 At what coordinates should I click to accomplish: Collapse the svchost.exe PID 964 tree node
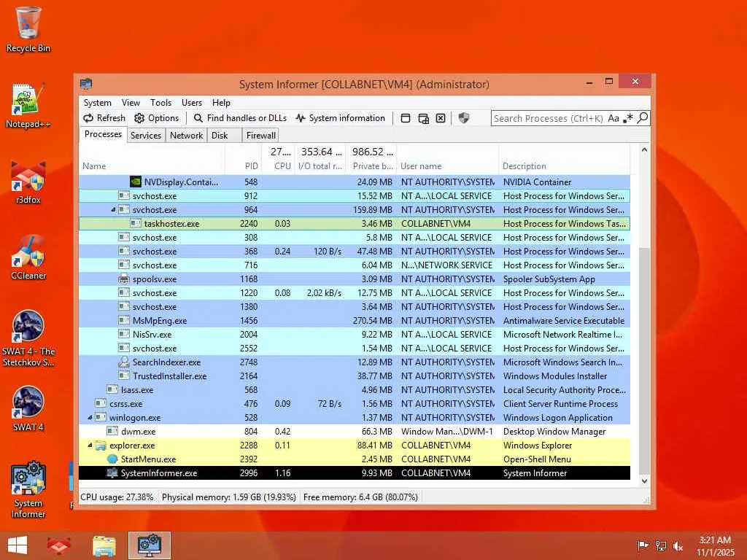pos(113,209)
